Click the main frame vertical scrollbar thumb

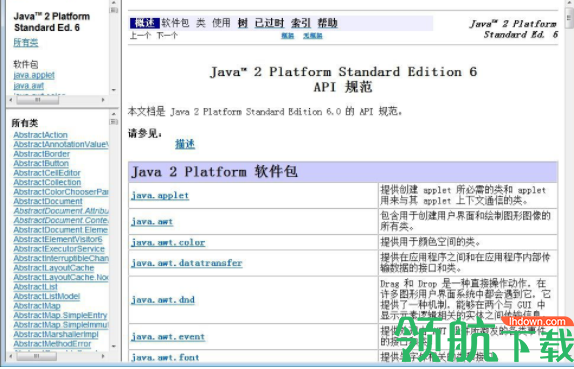coord(570,18)
